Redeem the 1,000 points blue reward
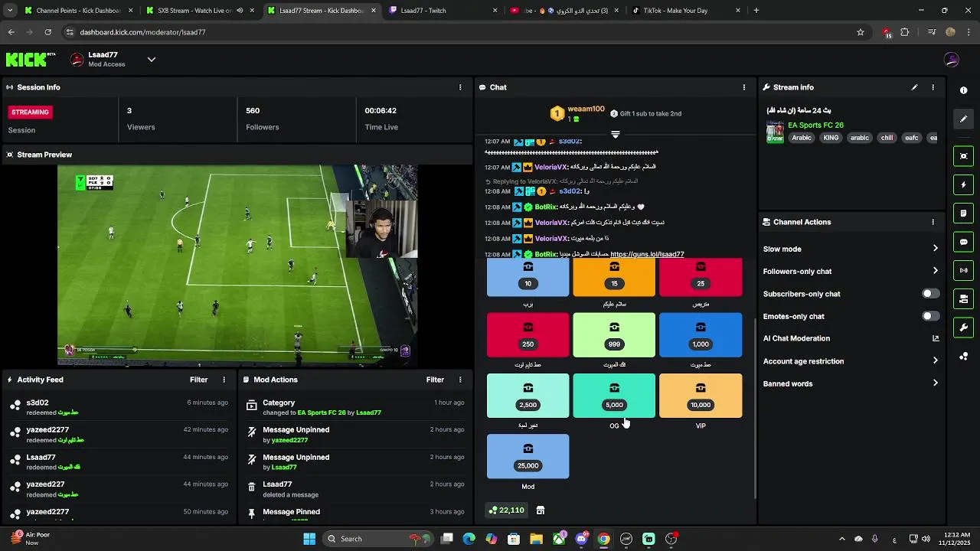 pos(701,335)
